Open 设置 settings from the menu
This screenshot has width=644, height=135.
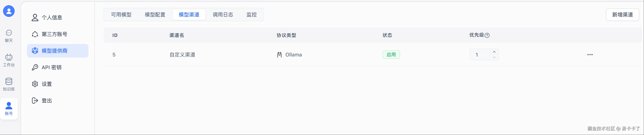click(47, 84)
